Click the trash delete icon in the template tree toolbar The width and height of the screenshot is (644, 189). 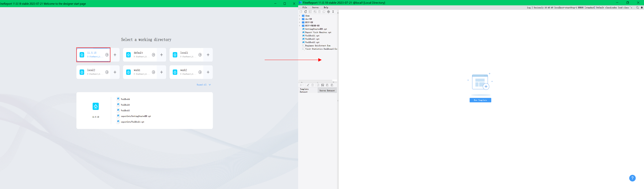[319, 12]
